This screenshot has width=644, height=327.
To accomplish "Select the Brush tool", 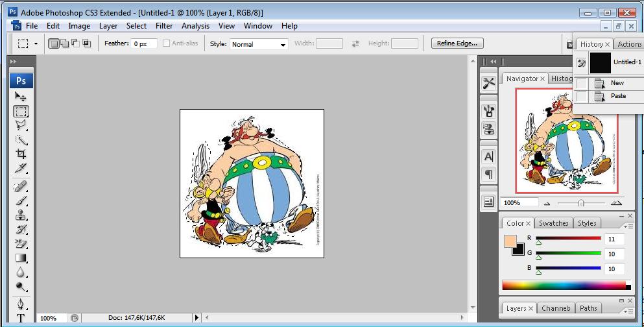I will [x=21, y=201].
